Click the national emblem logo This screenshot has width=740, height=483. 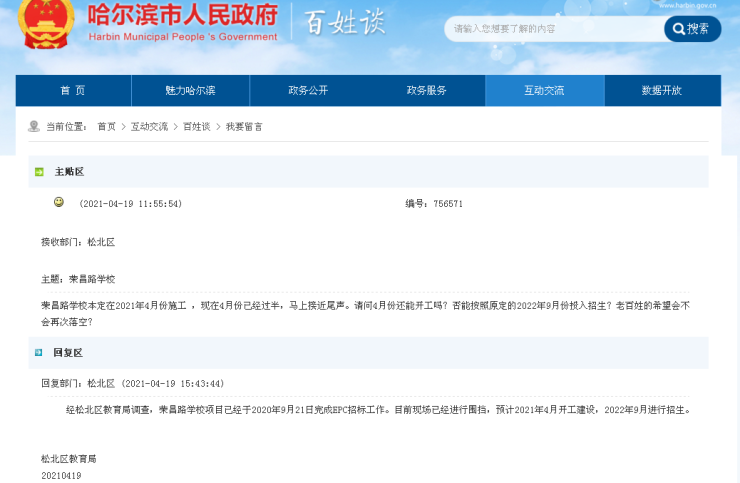pos(45,22)
